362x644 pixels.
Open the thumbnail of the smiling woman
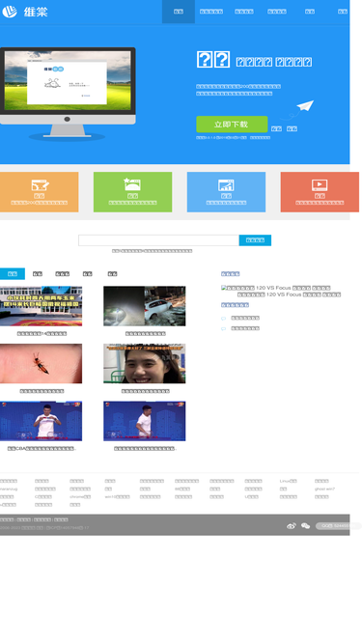145,363
